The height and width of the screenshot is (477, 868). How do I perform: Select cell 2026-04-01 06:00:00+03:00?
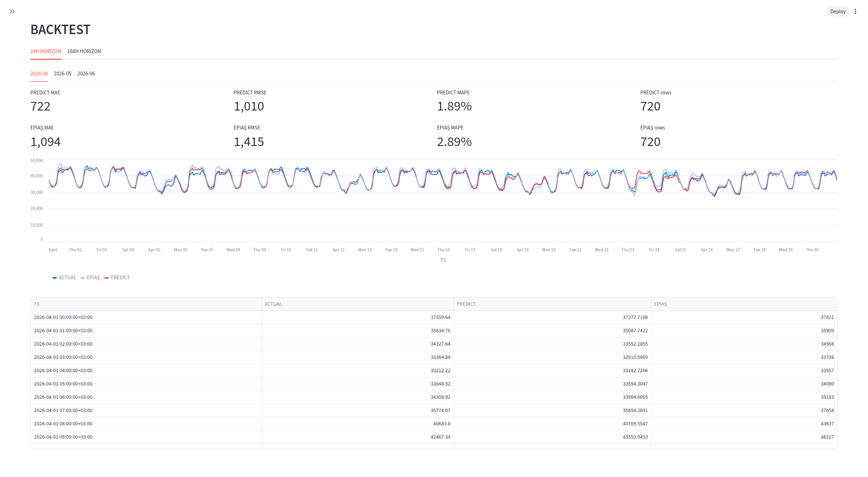[x=146, y=397]
